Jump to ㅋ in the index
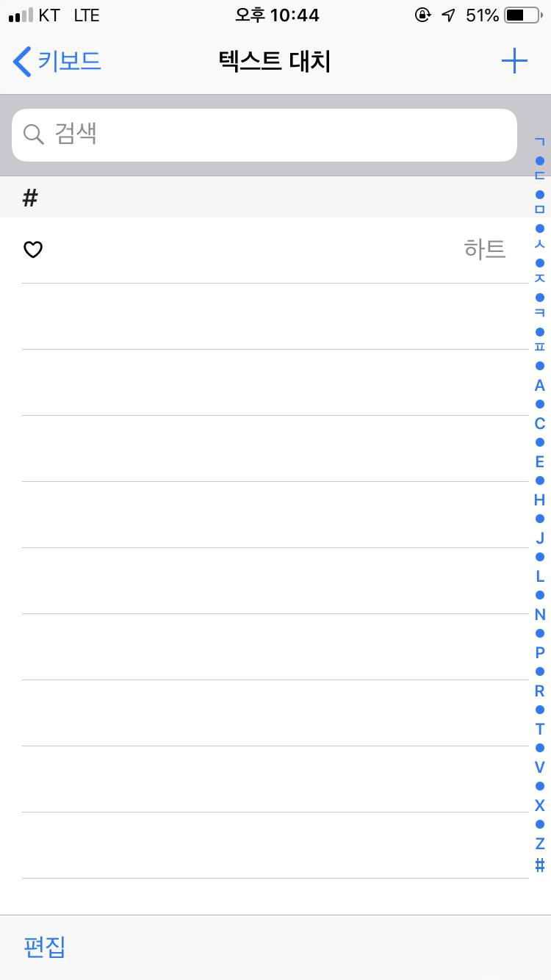Image resolution: width=551 pixels, height=980 pixels. (540, 313)
